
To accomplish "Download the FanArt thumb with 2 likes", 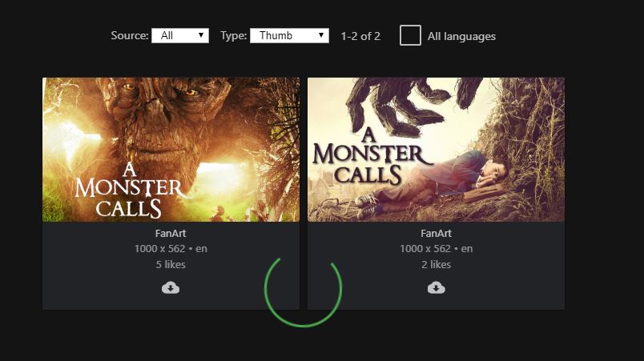I will [437, 287].
